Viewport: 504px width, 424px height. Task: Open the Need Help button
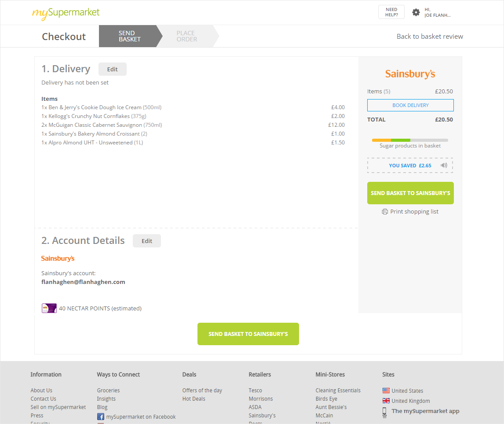tap(391, 12)
